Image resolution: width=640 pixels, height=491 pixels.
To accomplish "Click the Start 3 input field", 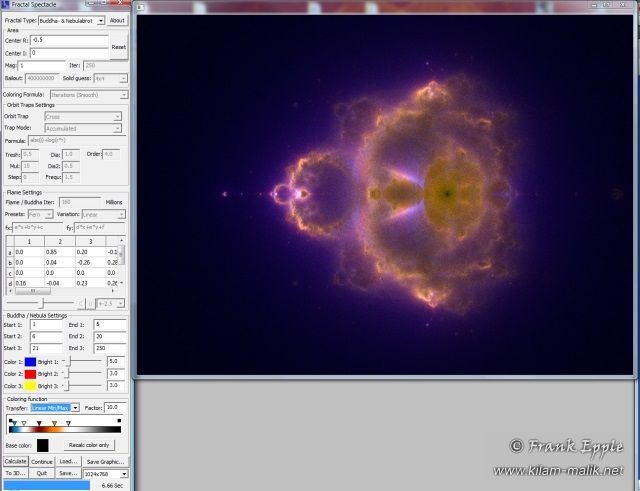I will [46, 349].
